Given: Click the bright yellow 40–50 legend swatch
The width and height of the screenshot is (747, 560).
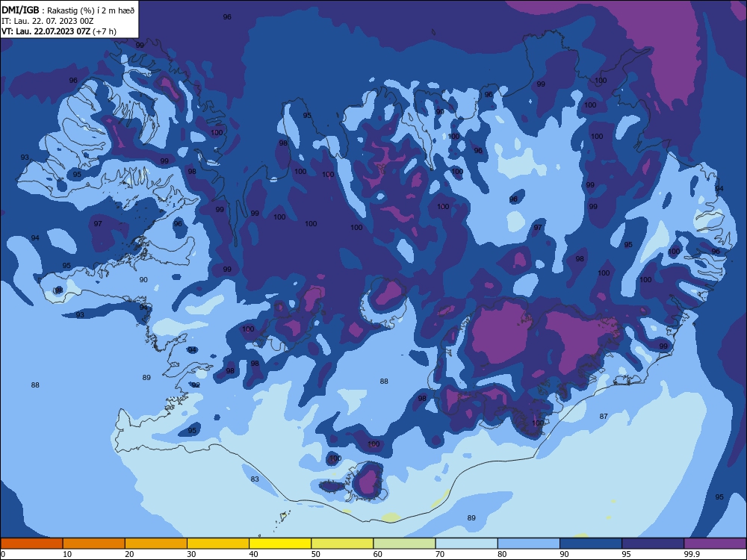Looking at the screenshot, I should click(x=280, y=544).
